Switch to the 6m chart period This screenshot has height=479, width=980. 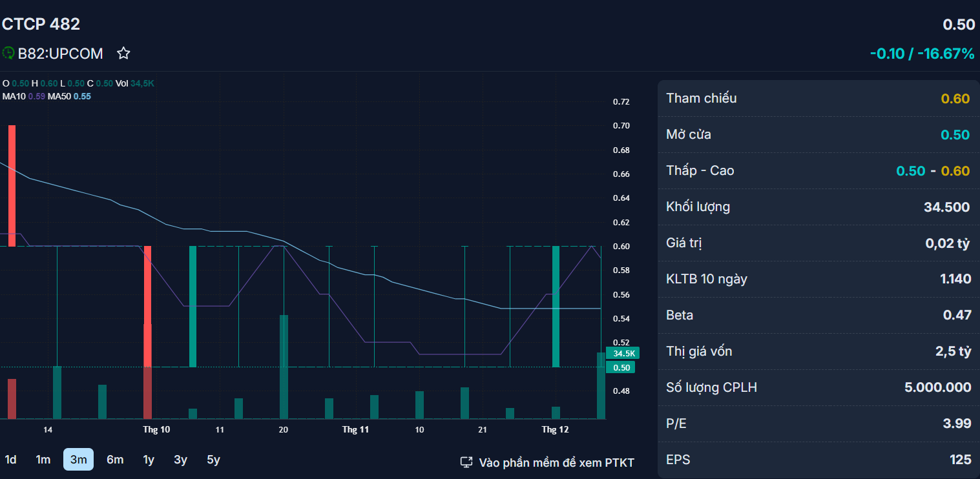(115, 460)
